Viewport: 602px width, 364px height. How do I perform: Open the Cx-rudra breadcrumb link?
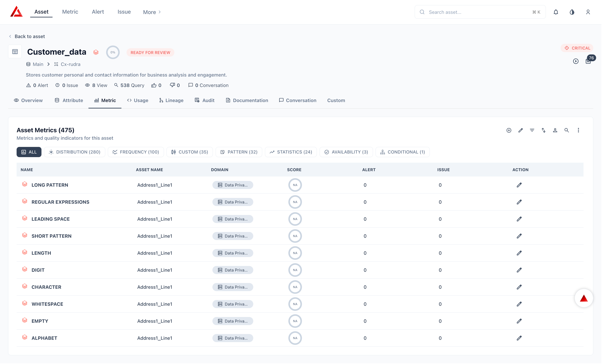tap(67, 64)
